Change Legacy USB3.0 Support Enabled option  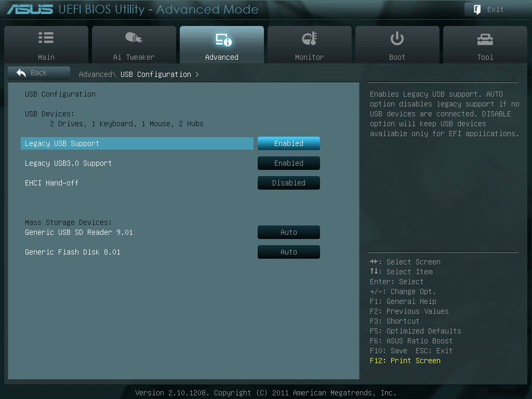click(289, 163)
